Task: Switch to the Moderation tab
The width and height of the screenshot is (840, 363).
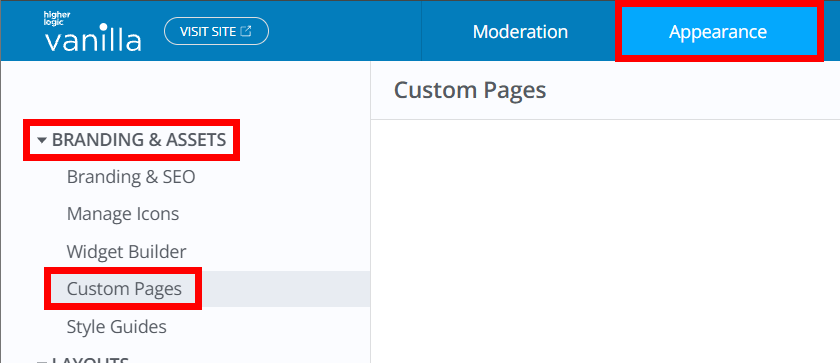Action: click(520, 32)
